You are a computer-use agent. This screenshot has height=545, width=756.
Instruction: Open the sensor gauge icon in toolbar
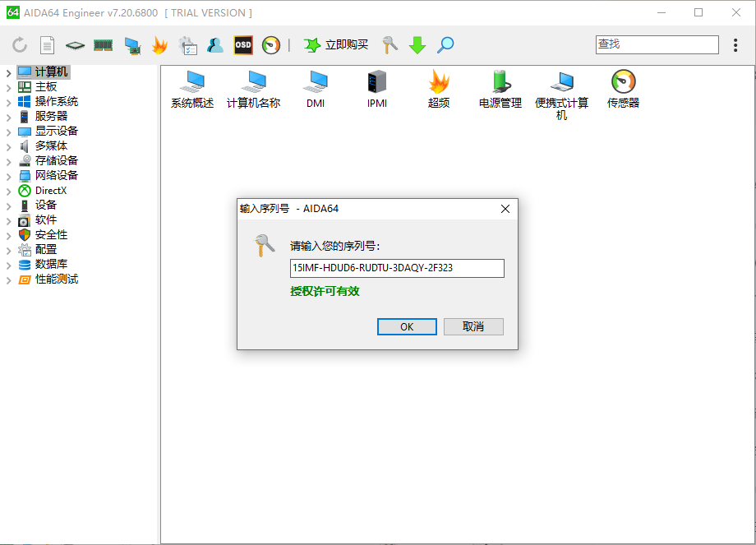tap(271, 45)
